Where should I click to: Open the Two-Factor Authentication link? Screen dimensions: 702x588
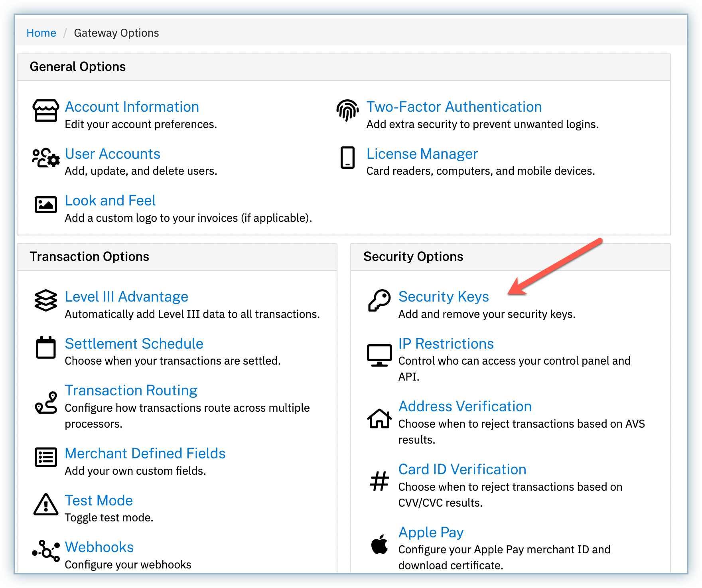coord(454,107)
